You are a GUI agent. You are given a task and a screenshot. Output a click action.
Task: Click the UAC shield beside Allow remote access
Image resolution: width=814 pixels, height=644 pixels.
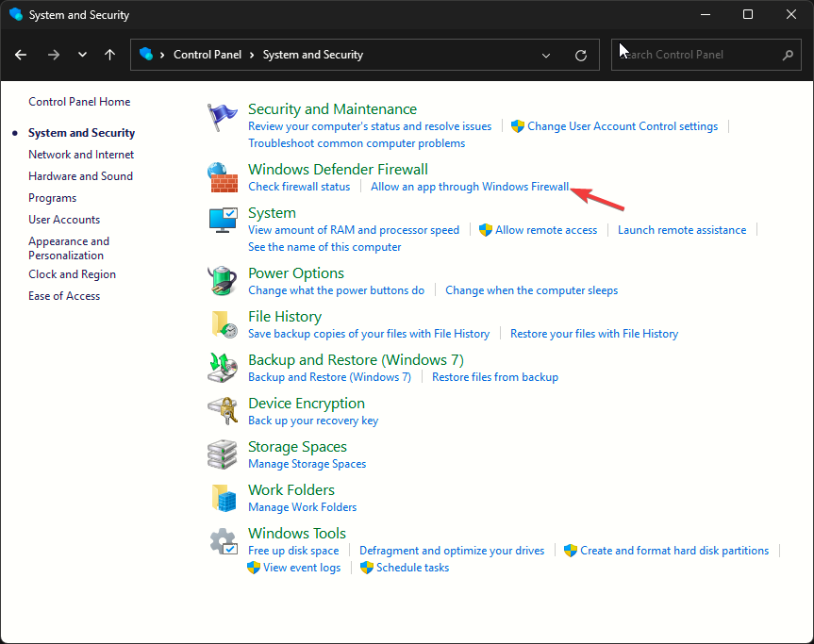click(485, 229)
